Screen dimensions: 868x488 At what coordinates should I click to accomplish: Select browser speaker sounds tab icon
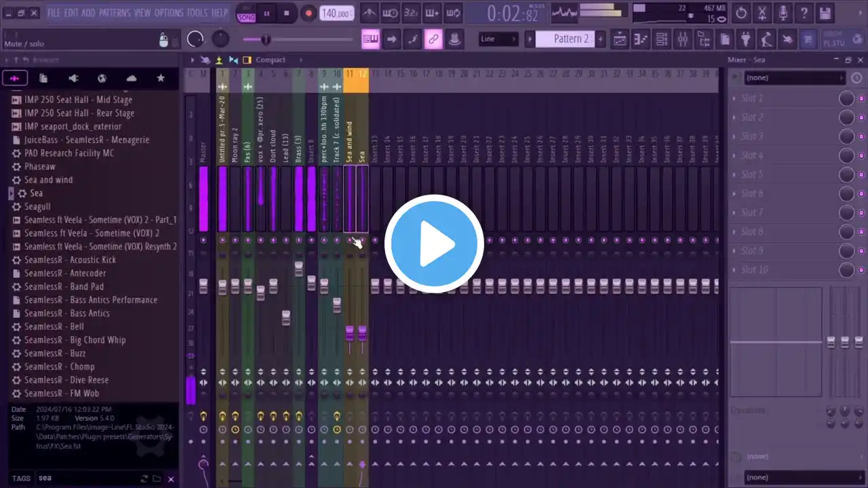tap(73, 78)
